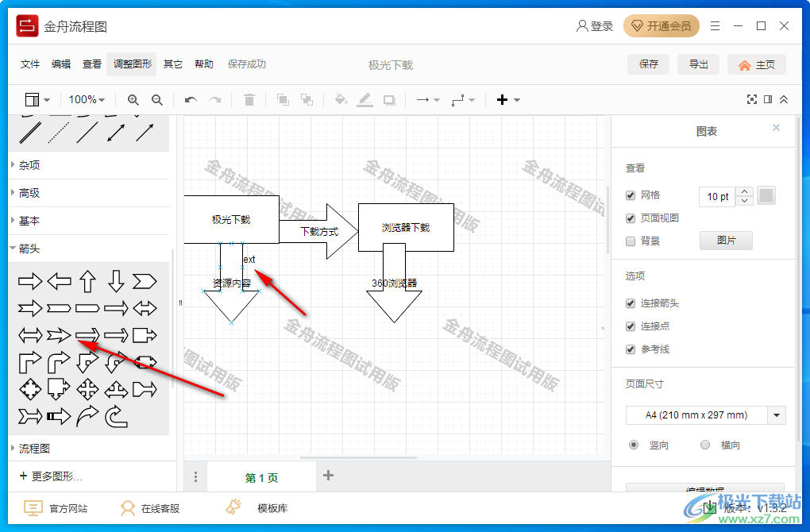810x532 pixels.
Task: Undo the last action in toolbar
Action: click(191, 100)
